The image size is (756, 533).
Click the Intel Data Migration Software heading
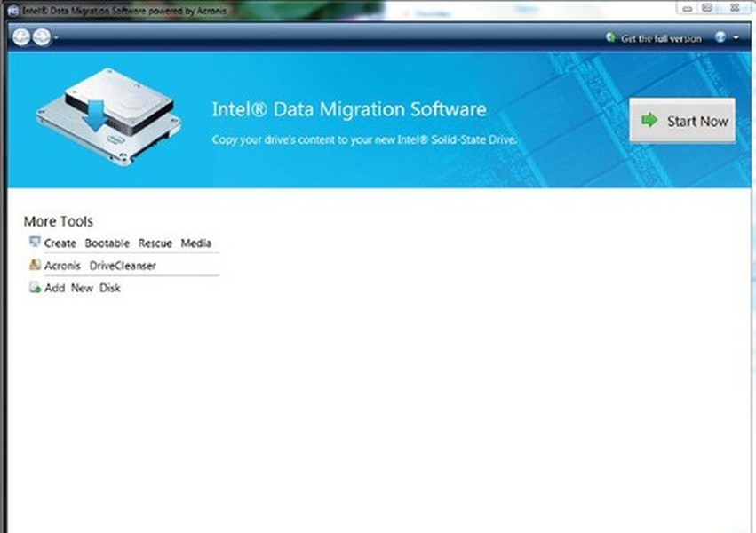click(x=349, y=109)
